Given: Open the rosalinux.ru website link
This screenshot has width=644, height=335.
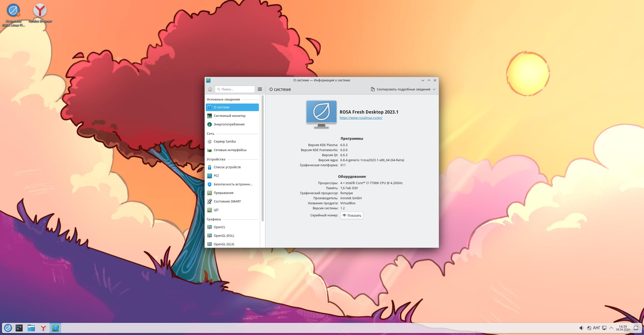Looking at the screenshot, I should click(361, 118).
